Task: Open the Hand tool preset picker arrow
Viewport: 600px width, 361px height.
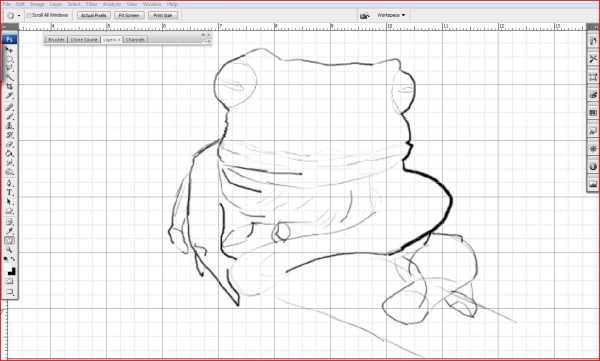Action: (19, 16)
